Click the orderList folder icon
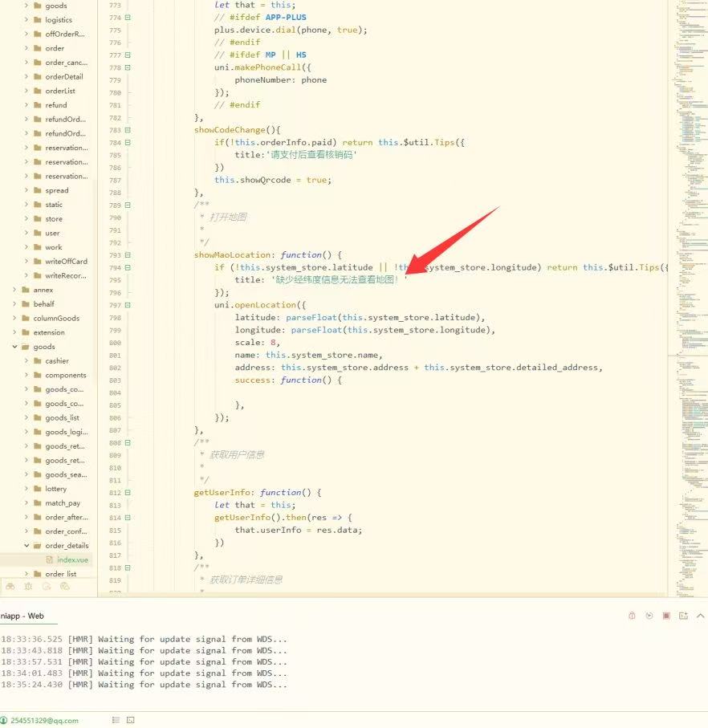Image resolution: width=708 pixels, height=728 pixels. coord(38,91)
